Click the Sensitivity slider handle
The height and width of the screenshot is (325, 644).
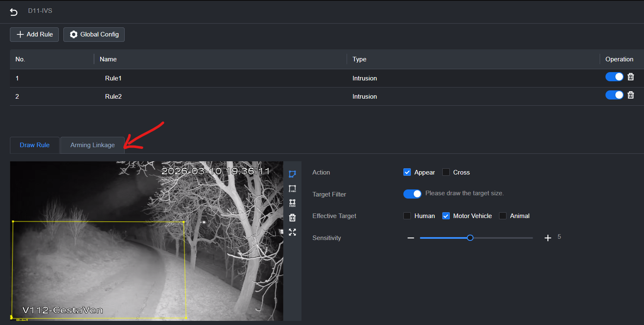pos(470,238)
